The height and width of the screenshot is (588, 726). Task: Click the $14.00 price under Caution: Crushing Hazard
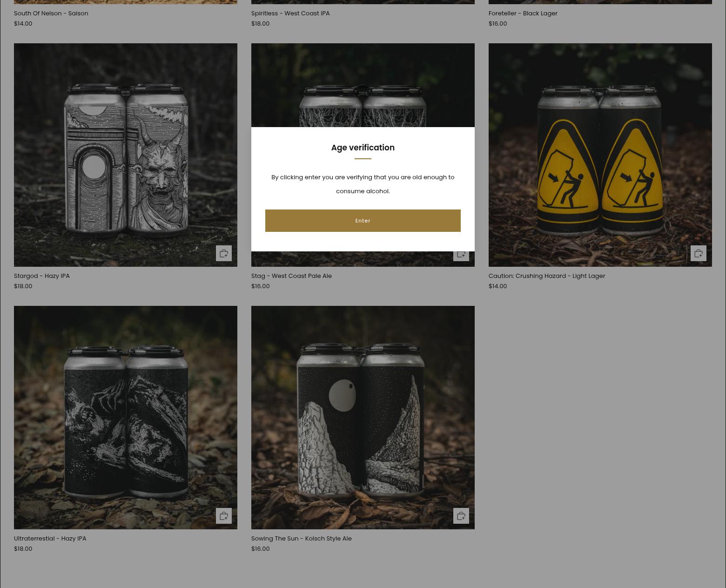497,286
